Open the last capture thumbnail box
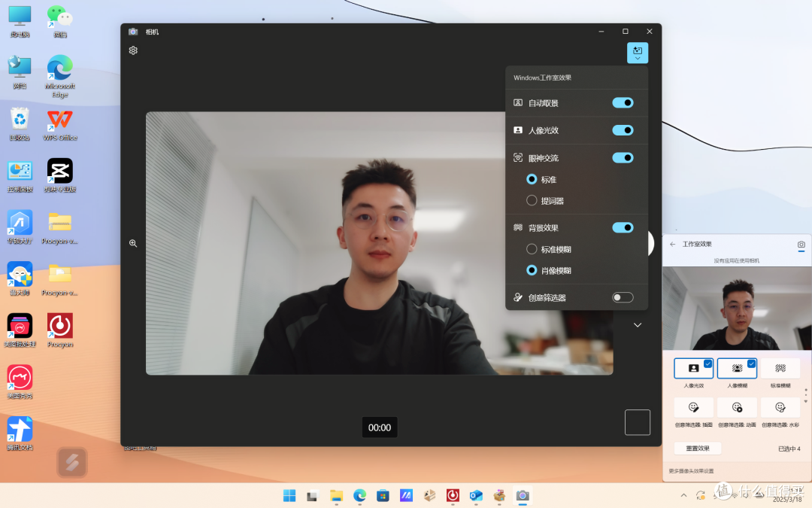812x508 pixels. [x=638, y=422]
